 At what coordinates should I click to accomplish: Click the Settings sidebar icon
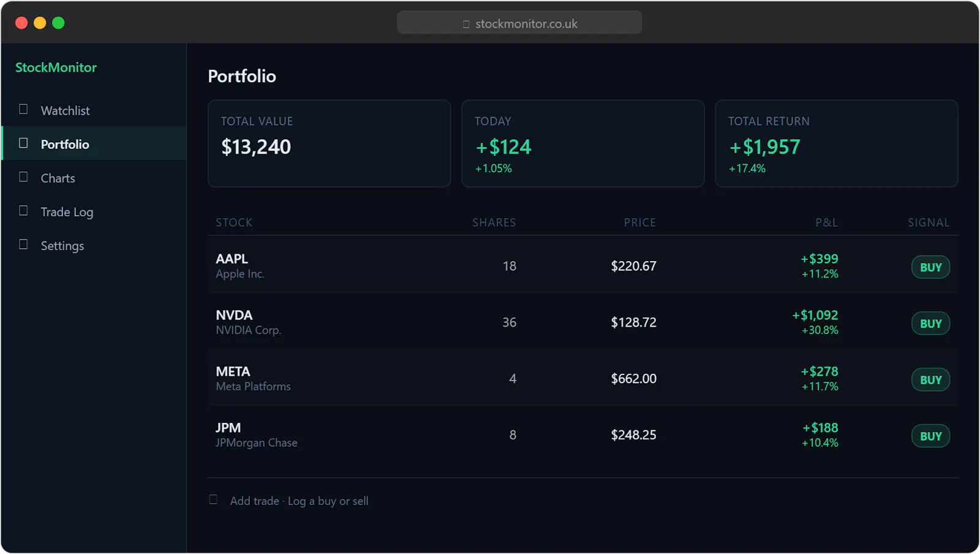tap(23, 245)
